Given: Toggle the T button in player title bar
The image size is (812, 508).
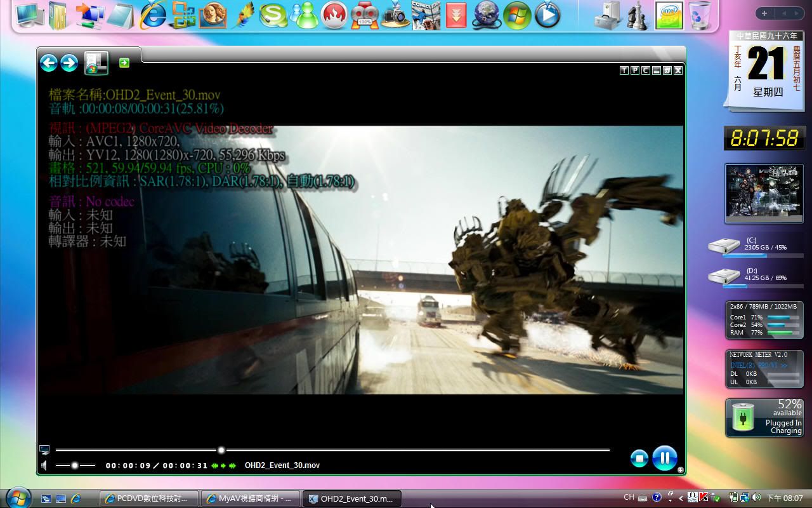Looking at the screenshot, I should pos(624,70).
